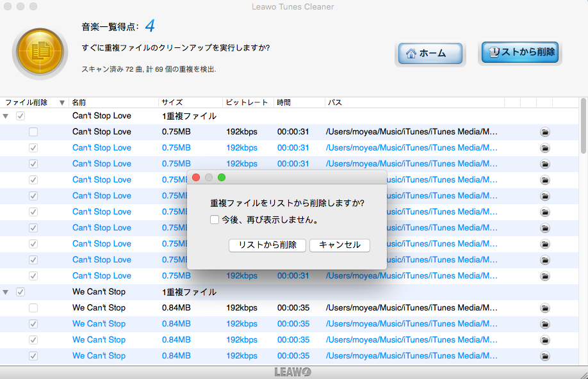Screen dimensions: 588x379
Task: Open folder icon for second Can't Stop Love row
Action: [x=544, y=148]
